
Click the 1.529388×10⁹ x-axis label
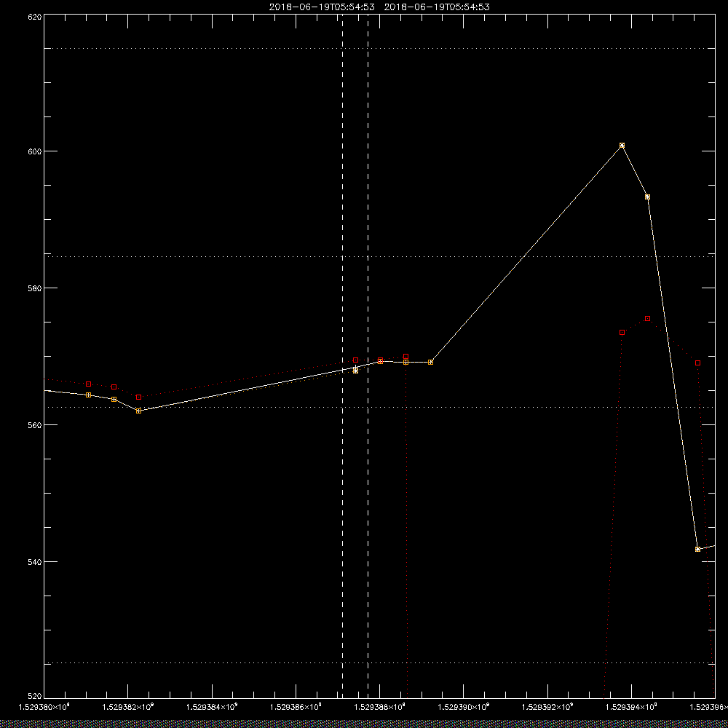click(x=380, y=707)
